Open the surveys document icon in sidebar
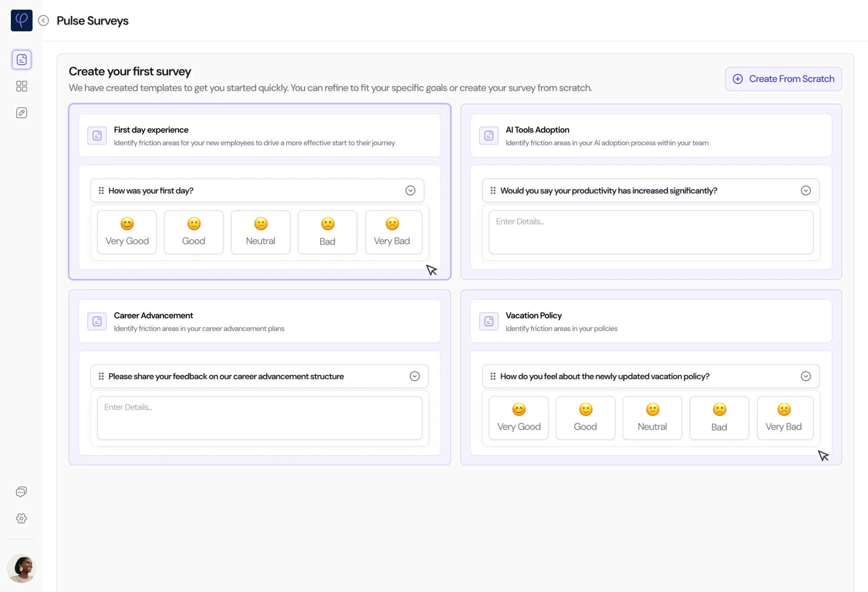This screenshot has height=592, width=868. click(21, 59)
